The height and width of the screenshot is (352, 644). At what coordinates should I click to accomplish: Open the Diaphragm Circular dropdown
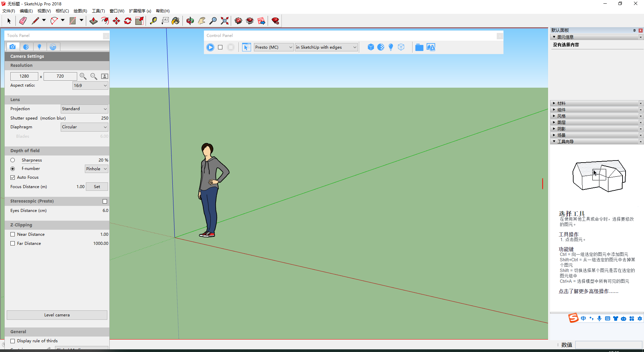85,127
